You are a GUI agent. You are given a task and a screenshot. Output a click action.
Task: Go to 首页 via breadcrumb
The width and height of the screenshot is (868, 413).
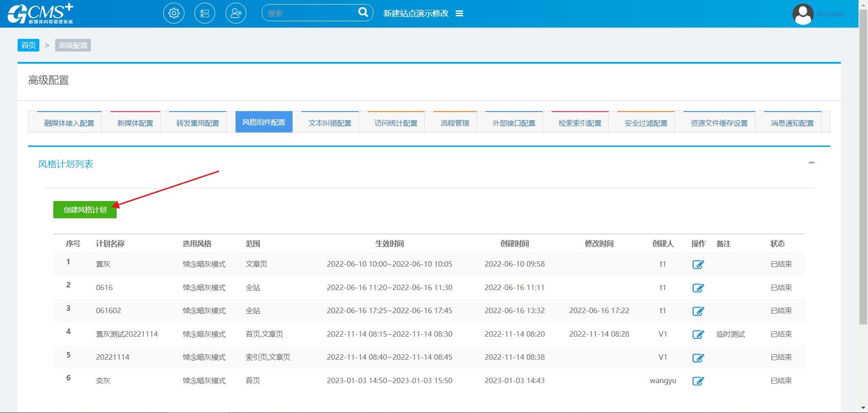(28, 45)
